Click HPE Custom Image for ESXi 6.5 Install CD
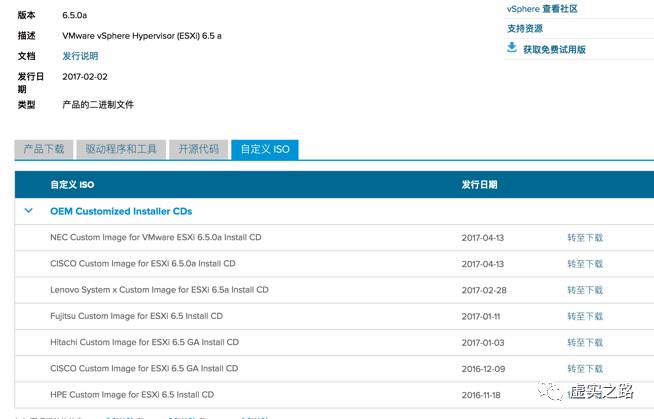654x419 pixels. (x=132, y=395)
